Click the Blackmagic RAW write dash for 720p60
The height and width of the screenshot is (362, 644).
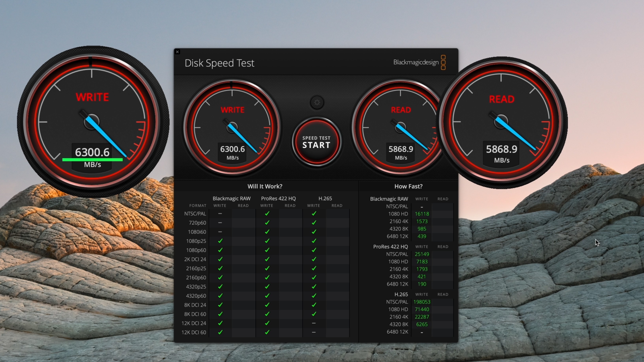coord(220,223)
